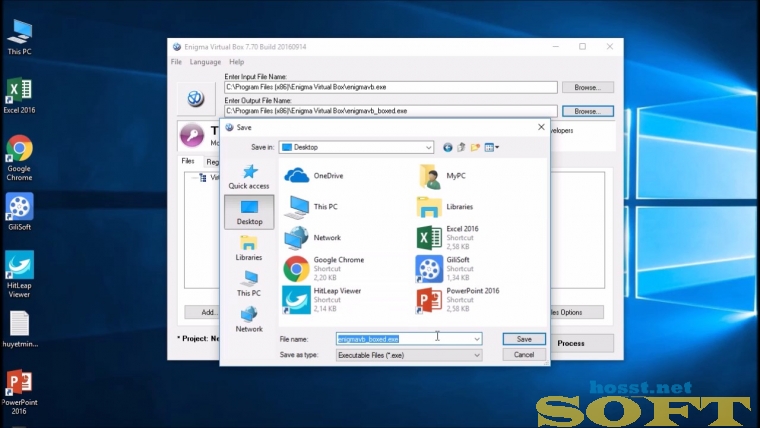The height and width of the screenshot is (428, 760).
Task: Select Libraries in Save dialog sidebar
Action: (x=249, y=248)
